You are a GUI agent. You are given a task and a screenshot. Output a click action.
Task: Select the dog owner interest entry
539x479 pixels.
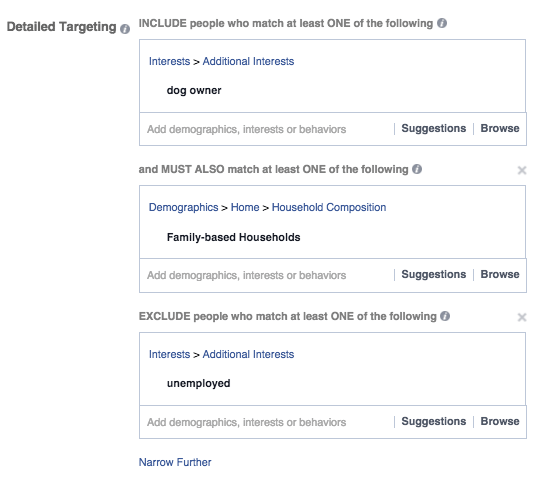pyautogui.click(x=194, y=90)
